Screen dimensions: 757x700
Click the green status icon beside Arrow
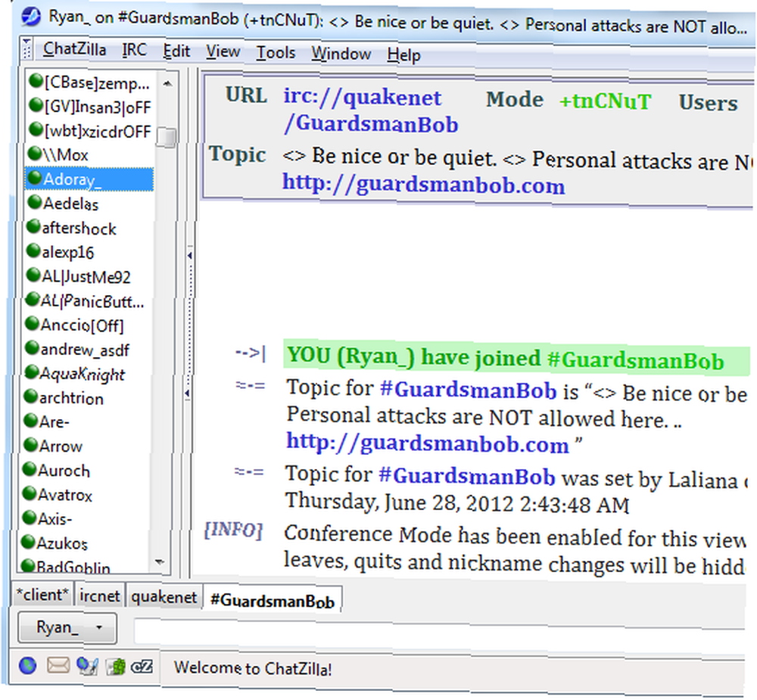click(31, 444)
